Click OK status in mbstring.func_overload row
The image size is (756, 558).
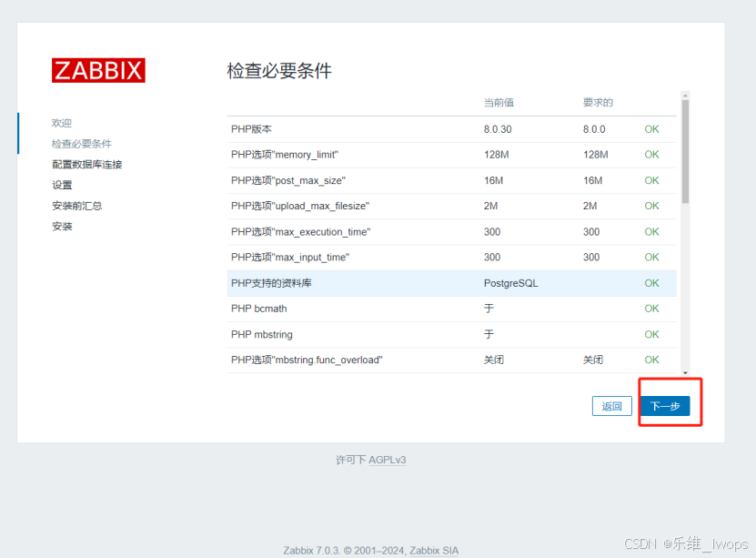click(x=651, y=360)
